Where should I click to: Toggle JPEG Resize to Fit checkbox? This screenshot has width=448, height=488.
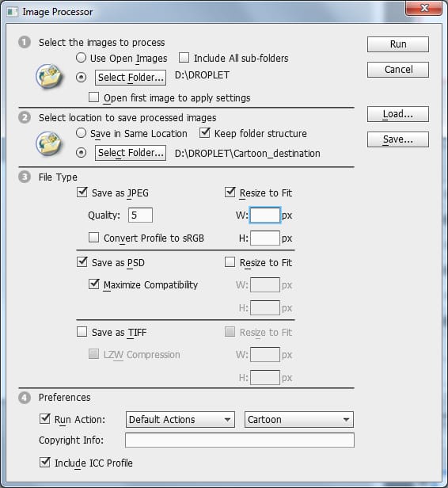click(230, 192)
